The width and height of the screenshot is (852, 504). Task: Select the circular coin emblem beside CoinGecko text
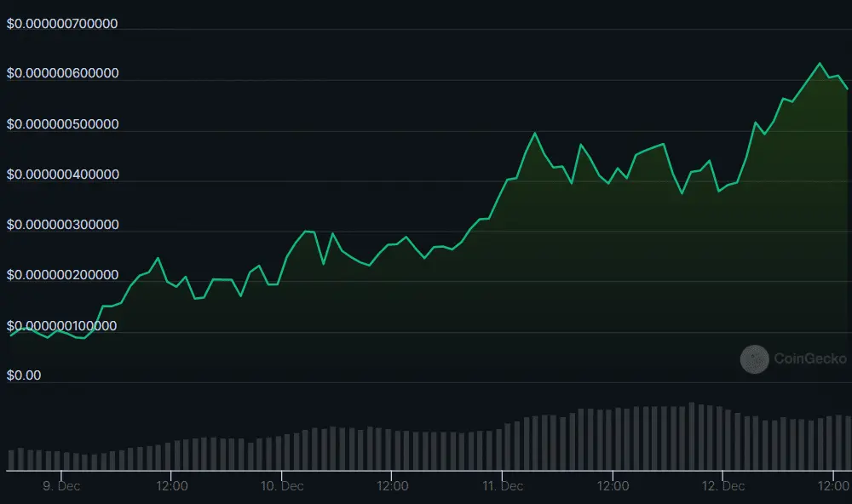coord(753,359)
